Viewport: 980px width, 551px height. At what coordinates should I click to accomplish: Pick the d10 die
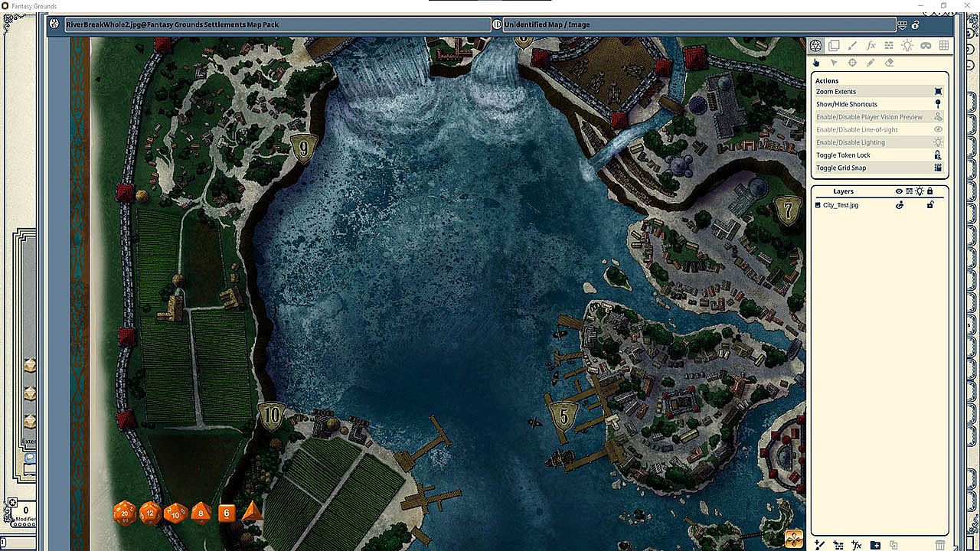point(175,513)
